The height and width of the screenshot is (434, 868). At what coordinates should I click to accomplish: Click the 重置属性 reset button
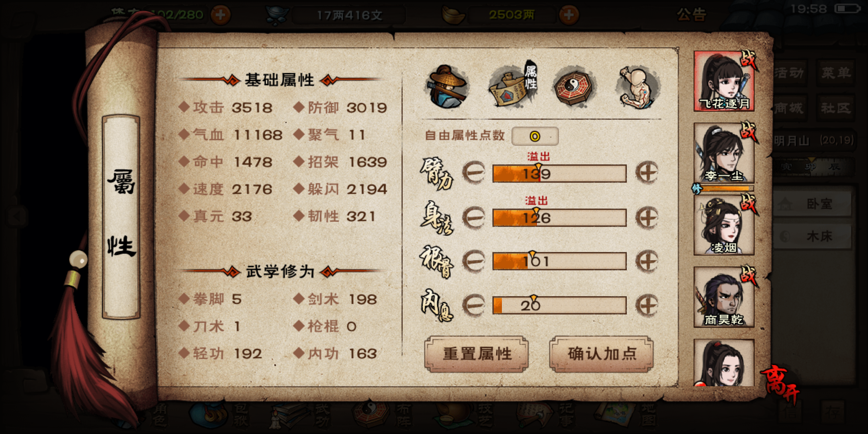coord(477,354)
